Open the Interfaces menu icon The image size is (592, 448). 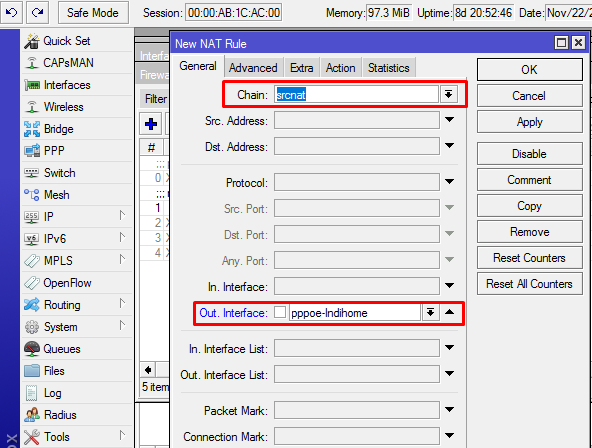[x=32, y=85]
